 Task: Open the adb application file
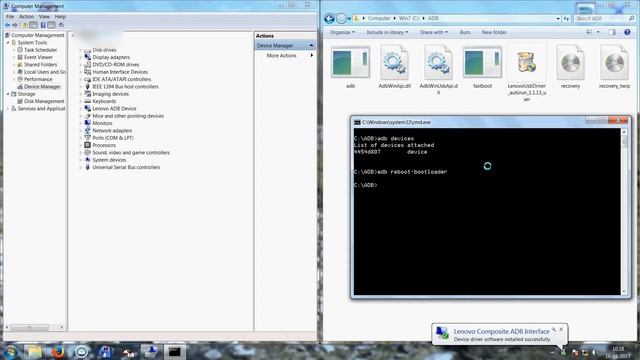[x=350, y=62]
